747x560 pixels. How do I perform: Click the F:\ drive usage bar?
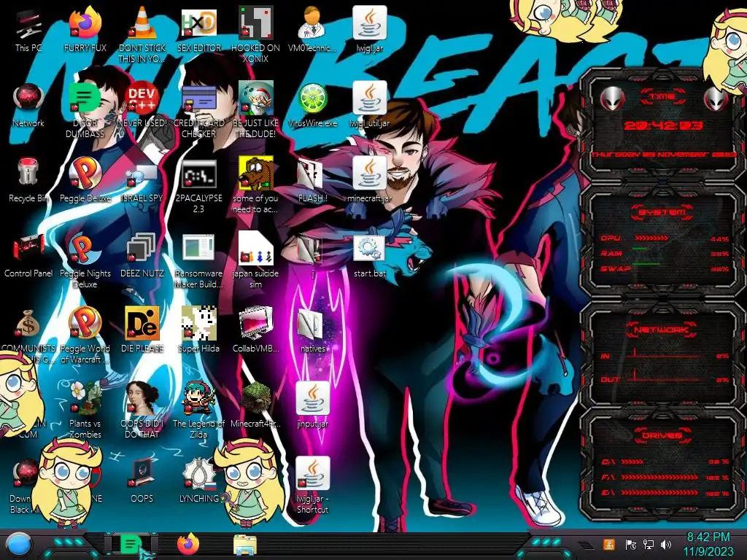point(659,477)
